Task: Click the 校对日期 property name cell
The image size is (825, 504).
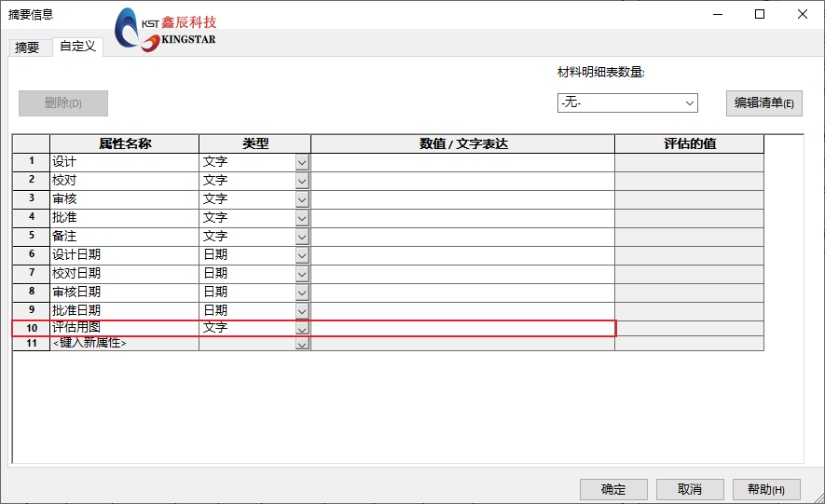Action: point(124,274)
